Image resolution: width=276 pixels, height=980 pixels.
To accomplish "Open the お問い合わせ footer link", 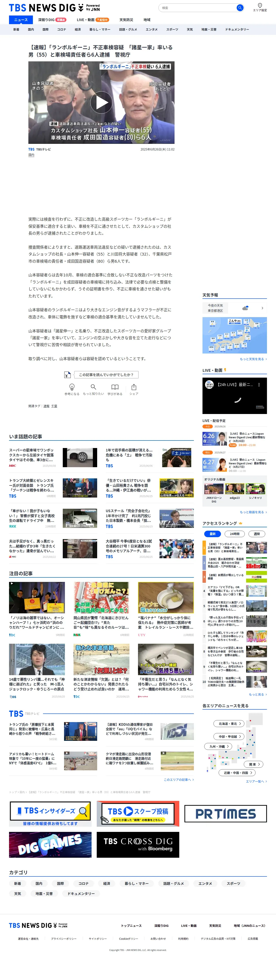I will [x=158, y=938].
